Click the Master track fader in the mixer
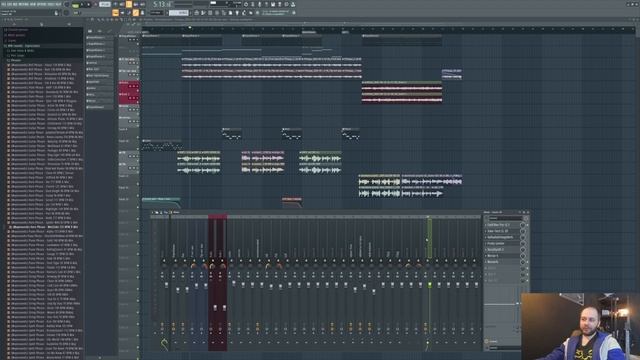Screen dimensions: 640x360 [x=167, y=284]
